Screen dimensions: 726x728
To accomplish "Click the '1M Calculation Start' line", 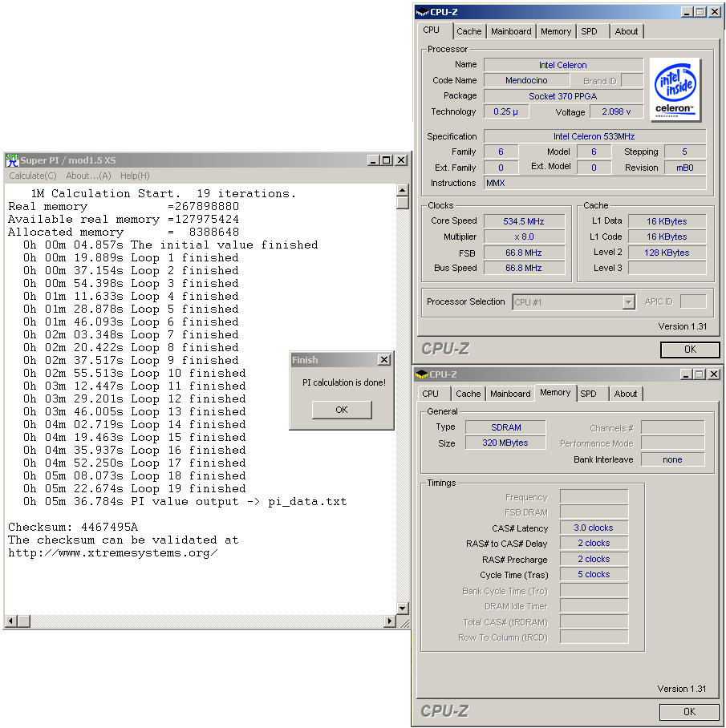I will pyautogui.click(x=163, y=193).
